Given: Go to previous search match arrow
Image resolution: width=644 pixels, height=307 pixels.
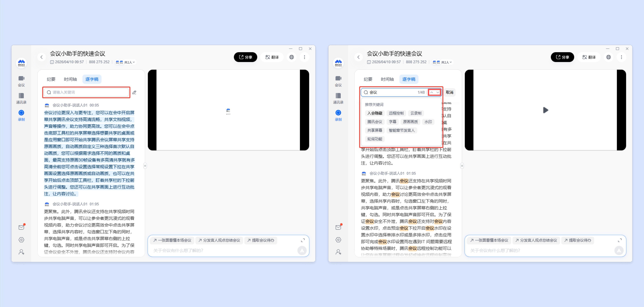Looking at the screenshot, I should pyautogui.click(x=432, y=92).
